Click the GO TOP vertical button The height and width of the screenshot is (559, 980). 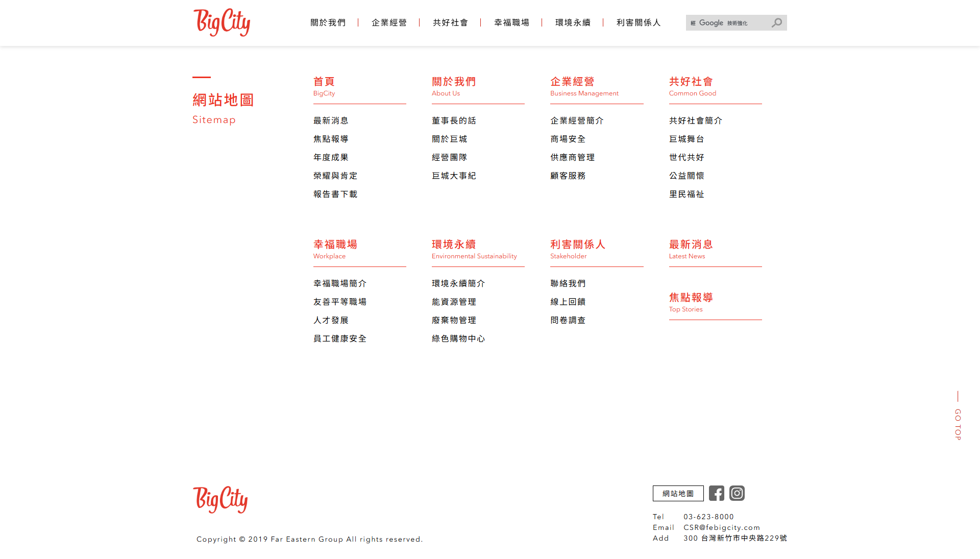[958, 424]
